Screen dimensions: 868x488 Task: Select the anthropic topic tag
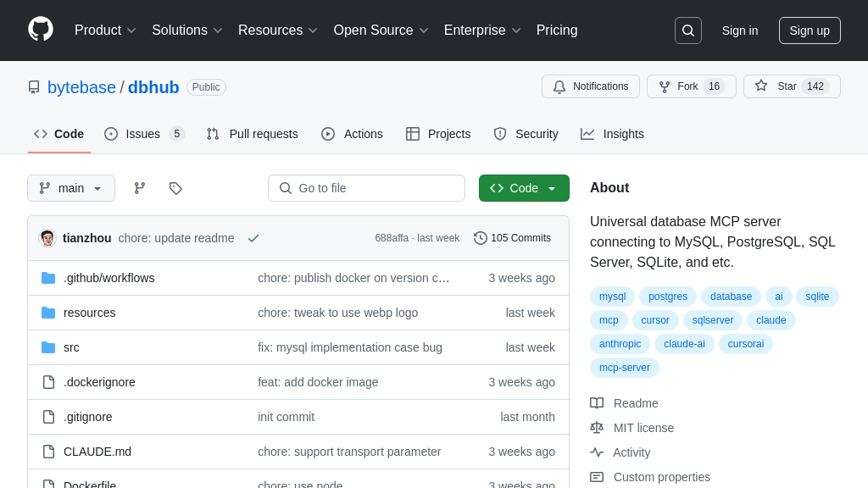620,344
